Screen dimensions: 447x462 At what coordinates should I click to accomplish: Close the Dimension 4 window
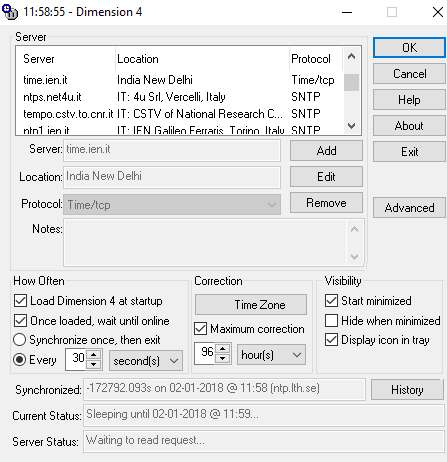[x=437, y=12]
